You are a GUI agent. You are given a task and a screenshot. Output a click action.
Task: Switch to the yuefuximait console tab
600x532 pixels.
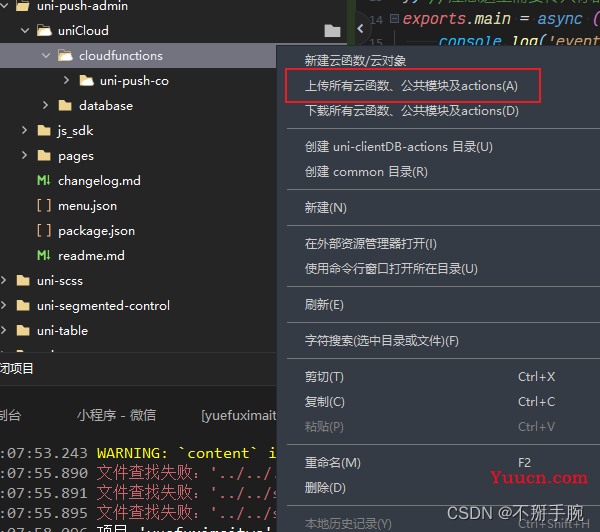239,415
